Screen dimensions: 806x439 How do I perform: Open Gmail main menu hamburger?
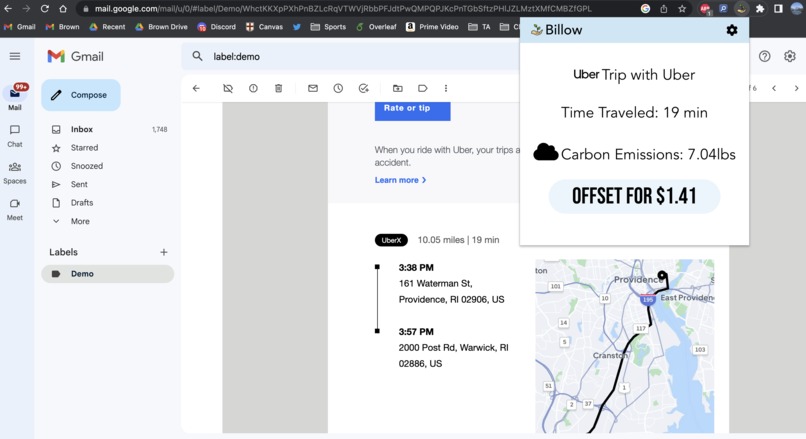15,56
